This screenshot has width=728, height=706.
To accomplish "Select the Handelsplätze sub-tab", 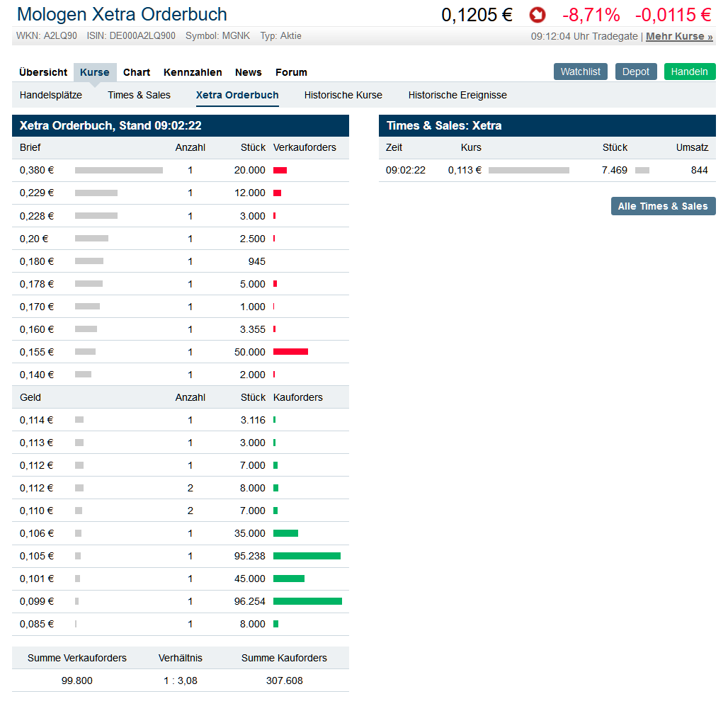I will 51,95.
